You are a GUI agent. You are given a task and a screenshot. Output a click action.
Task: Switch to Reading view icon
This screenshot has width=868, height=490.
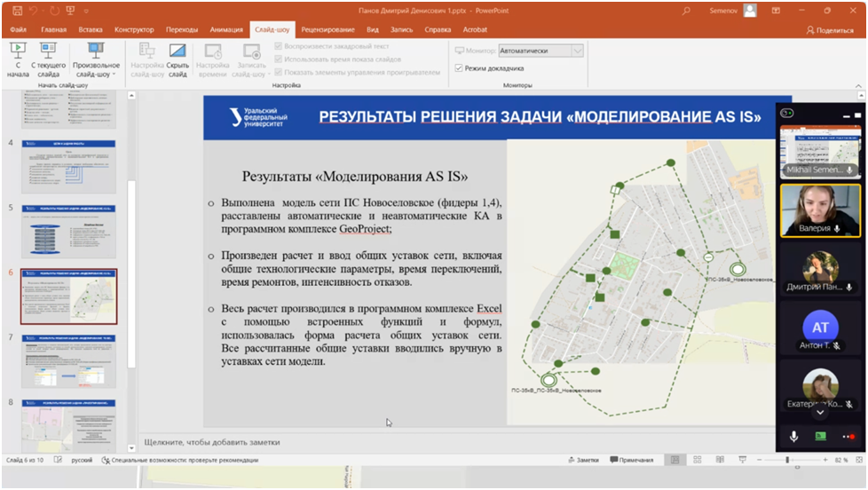tap(720, 460)
